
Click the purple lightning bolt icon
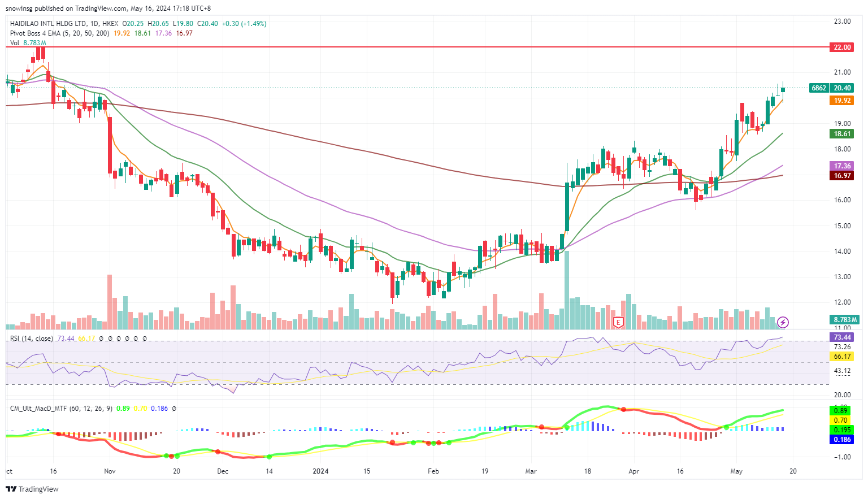(x=783, y=322)
